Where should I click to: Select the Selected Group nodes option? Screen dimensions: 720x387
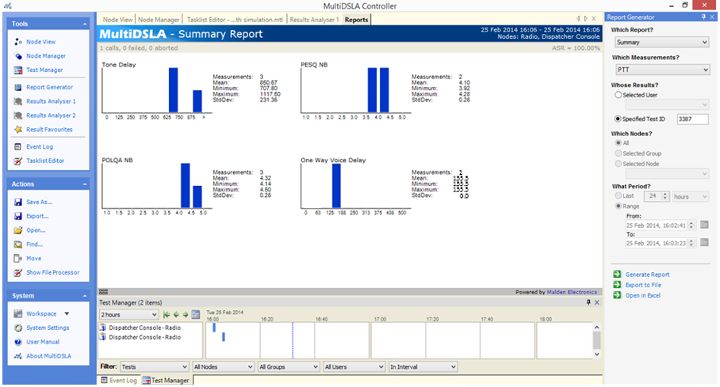point(618,153)
